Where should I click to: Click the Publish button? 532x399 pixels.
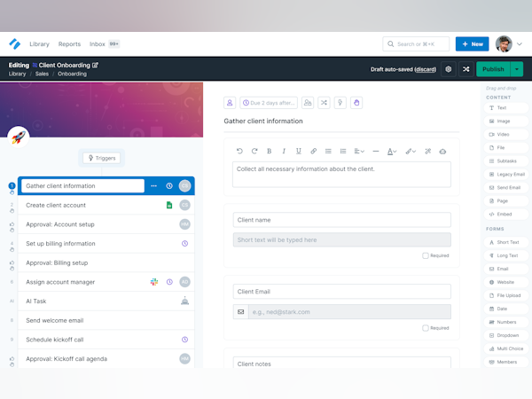click(x=493, y=69)
